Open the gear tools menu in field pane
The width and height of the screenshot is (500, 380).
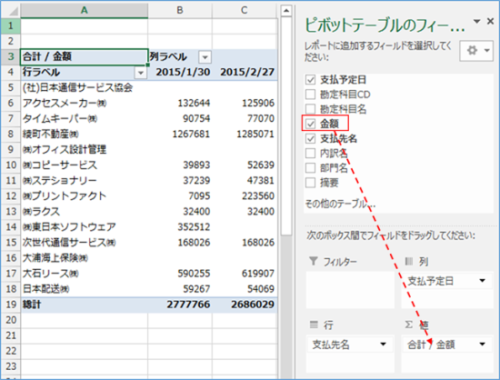click(x=476, y=51)
